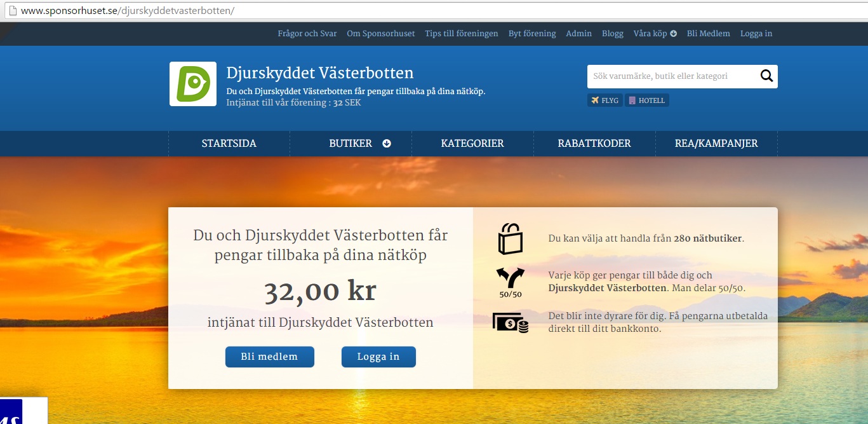Click the green Djurskyddet logo icon
The height and width of the screenshot is (424, 868).
[193, 84]
